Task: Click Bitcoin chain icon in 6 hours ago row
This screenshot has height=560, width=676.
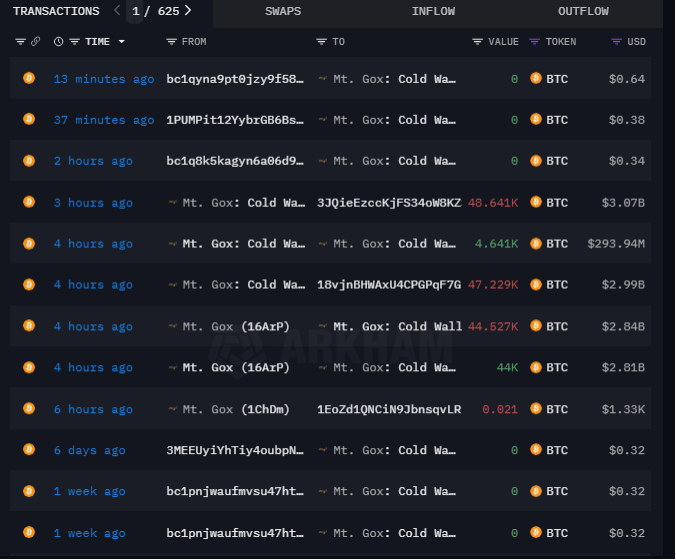Action: (29, 408)
